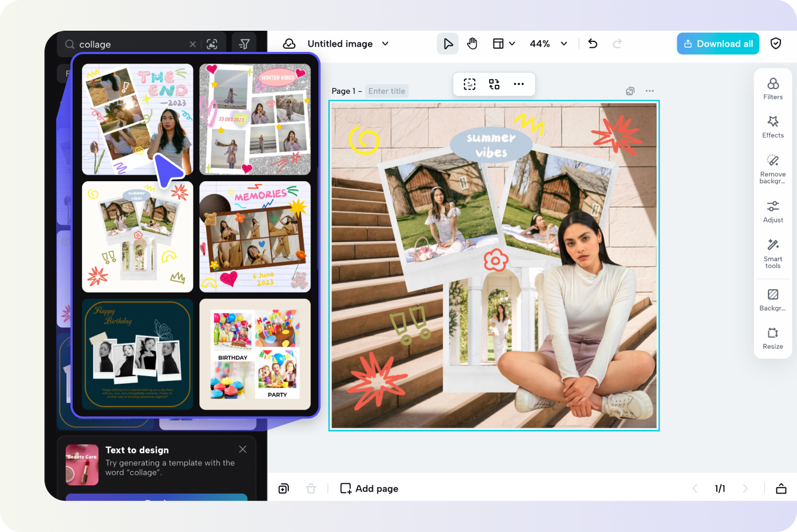The image size is (797, 532).
Task: Open the layout view dropdown arrow
Action: tap(512, 43)
